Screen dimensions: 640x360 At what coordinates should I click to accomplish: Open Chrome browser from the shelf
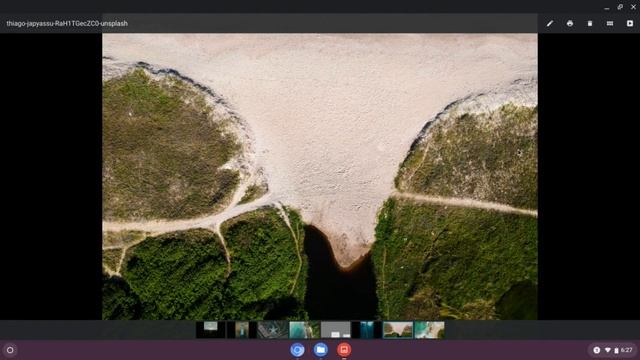[297, 350]
